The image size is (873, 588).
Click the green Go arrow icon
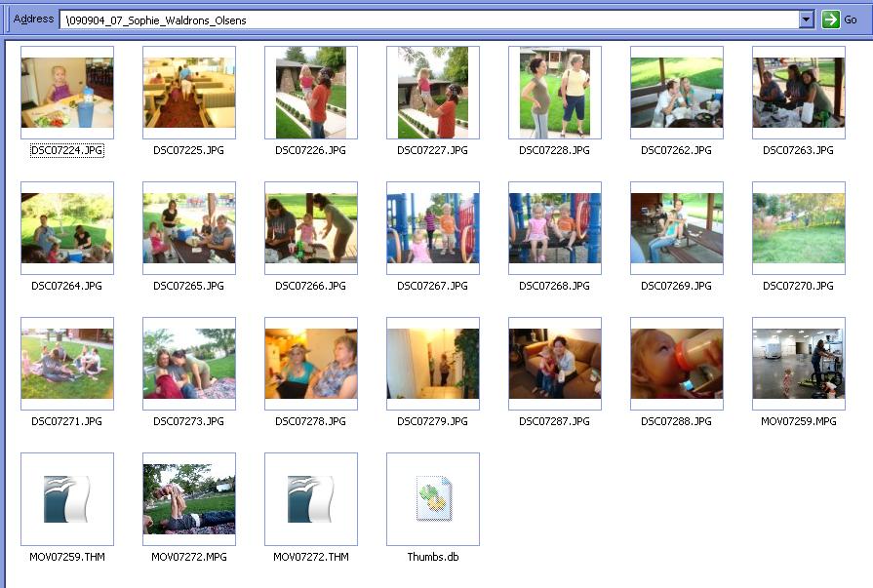pyautogui.click(x=830, y=20)
